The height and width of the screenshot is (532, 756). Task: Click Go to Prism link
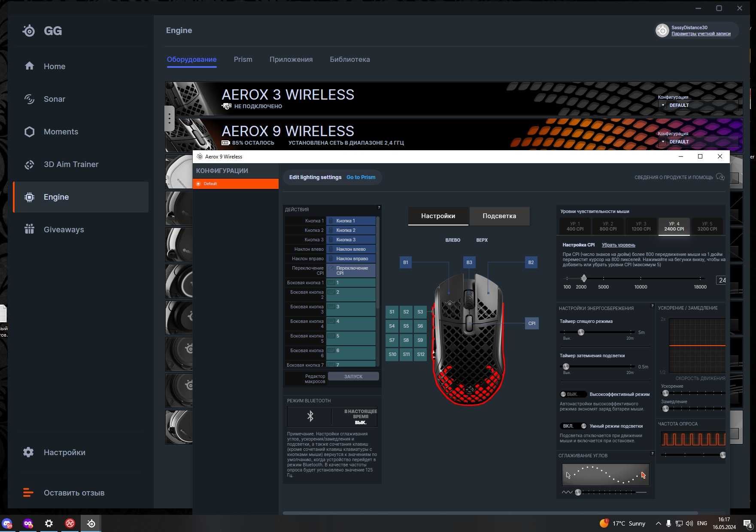point(361,177)
